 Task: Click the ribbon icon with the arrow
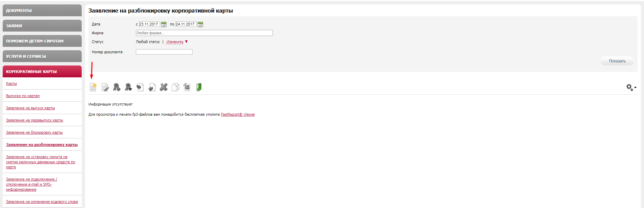click(x=128, y=87)
